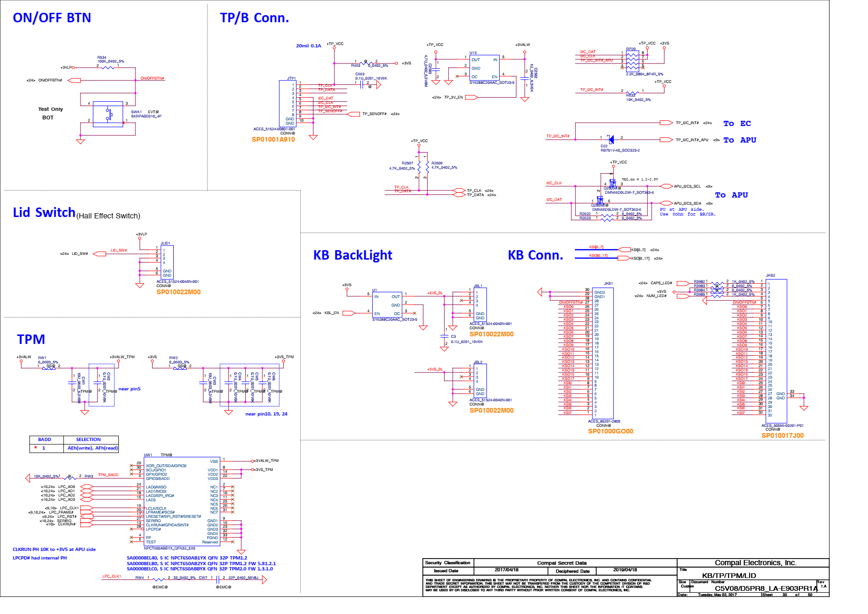Select the KB BackLight section heading
The width and height of the screenshot is (868, 614).
tap(353, 255)
